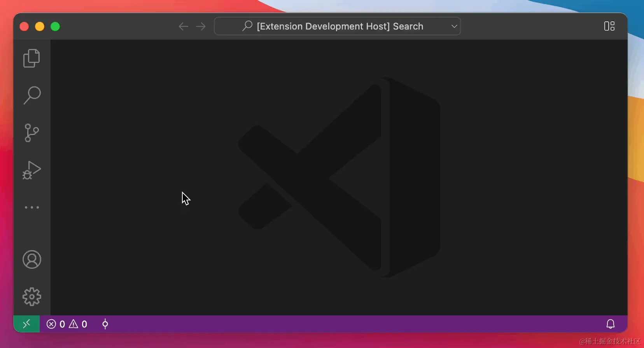The image size is (644, 348).
Task: Go back with left arrow
Action: point(183,26)
